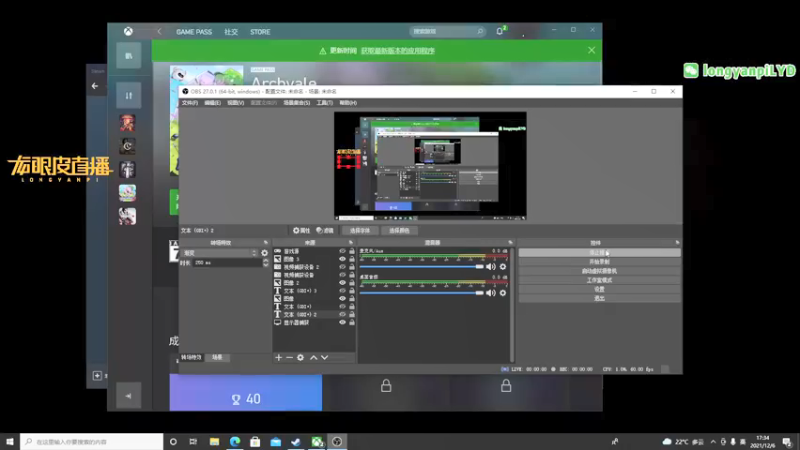Click the sort arrows icon in Xbox sidebar
The height and width of the screenshot is (450, 800).
coord(129,95)
